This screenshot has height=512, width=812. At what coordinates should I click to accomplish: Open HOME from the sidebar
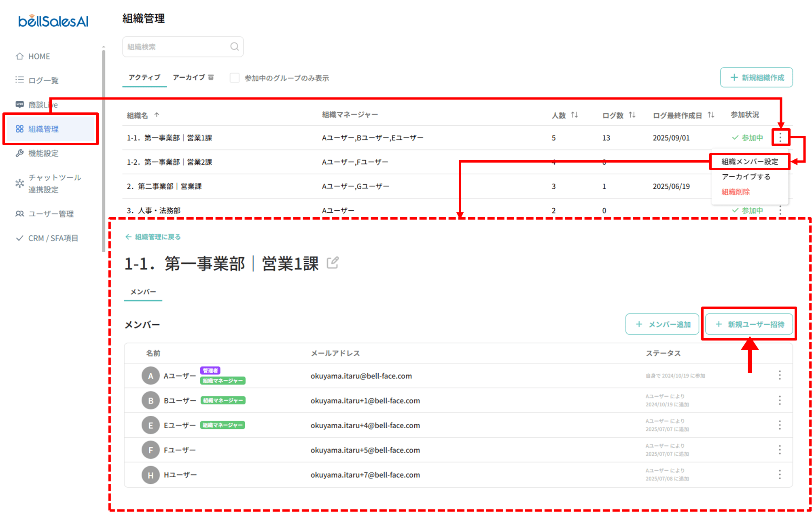point(39,56)
